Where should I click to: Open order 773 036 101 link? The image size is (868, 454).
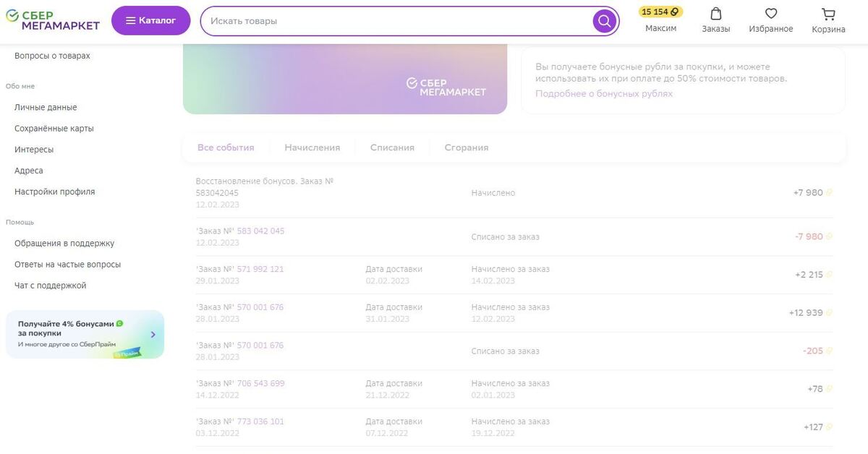pyautogui.click(x=260, y=421)
